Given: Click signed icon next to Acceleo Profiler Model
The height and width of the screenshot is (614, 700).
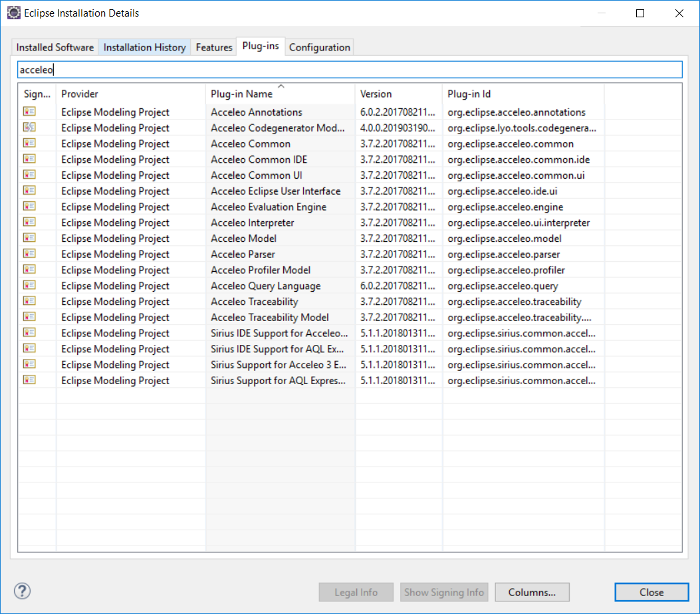Looking at the screenshot, I should (x=29, y=270).
